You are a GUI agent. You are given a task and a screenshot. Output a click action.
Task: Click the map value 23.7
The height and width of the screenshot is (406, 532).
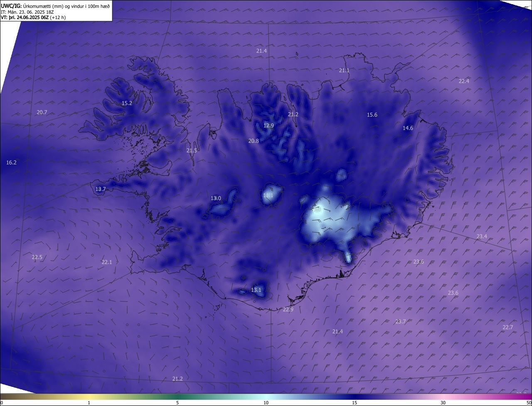coord(400,321)
